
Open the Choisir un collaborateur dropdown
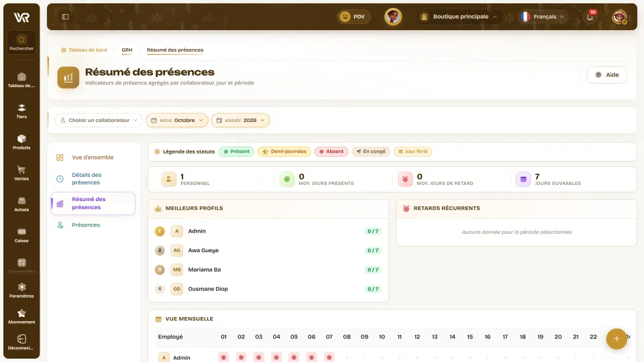coord(99,120)
